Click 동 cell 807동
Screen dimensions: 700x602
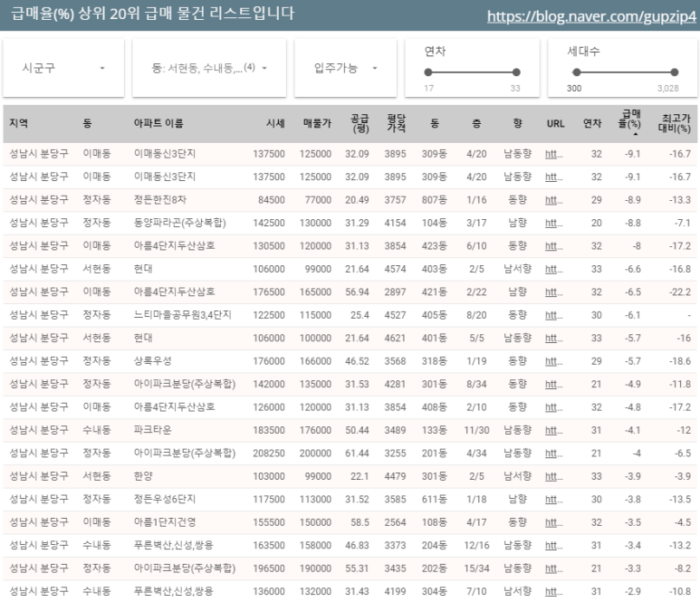[435, 200]
